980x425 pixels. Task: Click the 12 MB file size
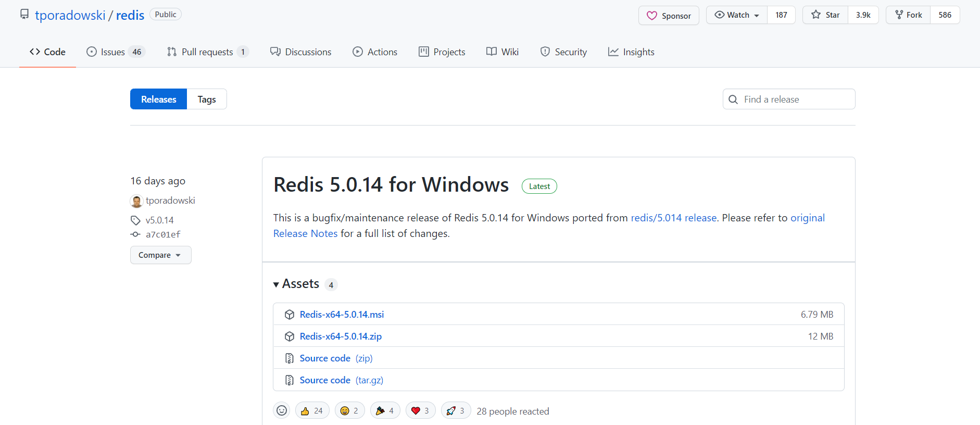pos(821,336)
